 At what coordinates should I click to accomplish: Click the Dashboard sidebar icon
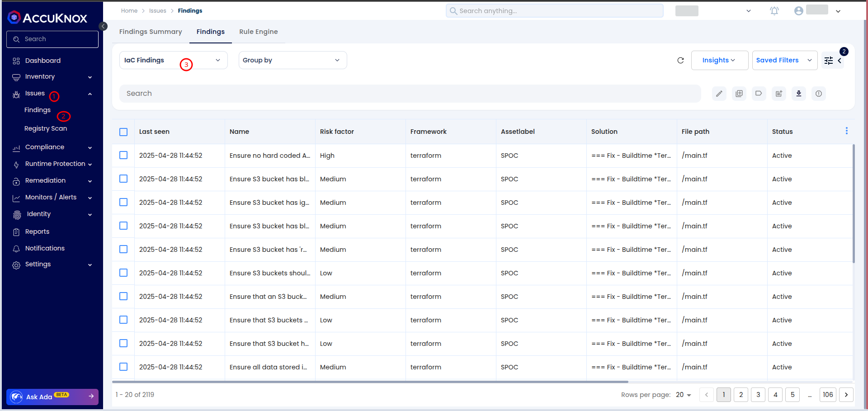(x=16, y=61)
